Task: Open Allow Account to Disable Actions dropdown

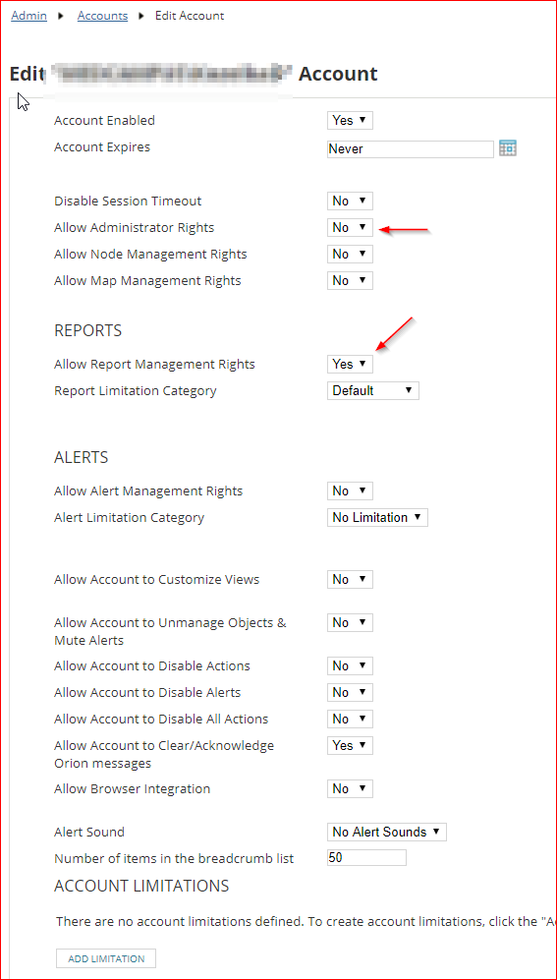Action: [x=350, y=666]
